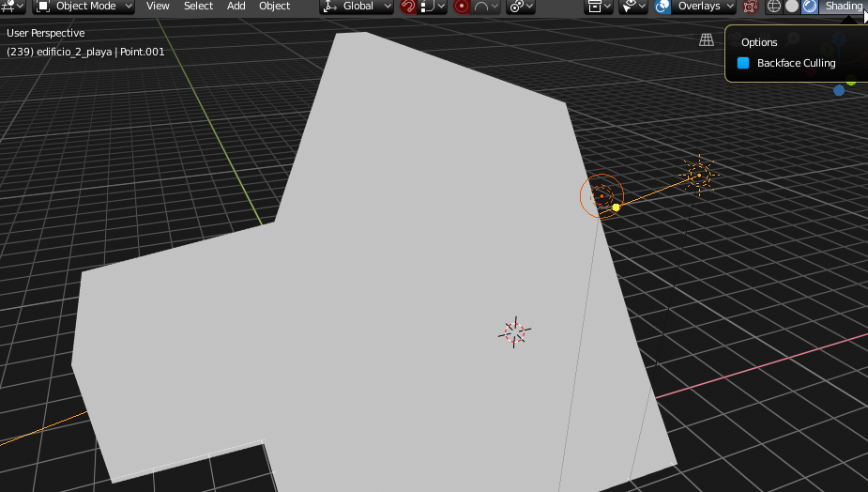Open proportional falloff curve dropdown

coord(486,6)
